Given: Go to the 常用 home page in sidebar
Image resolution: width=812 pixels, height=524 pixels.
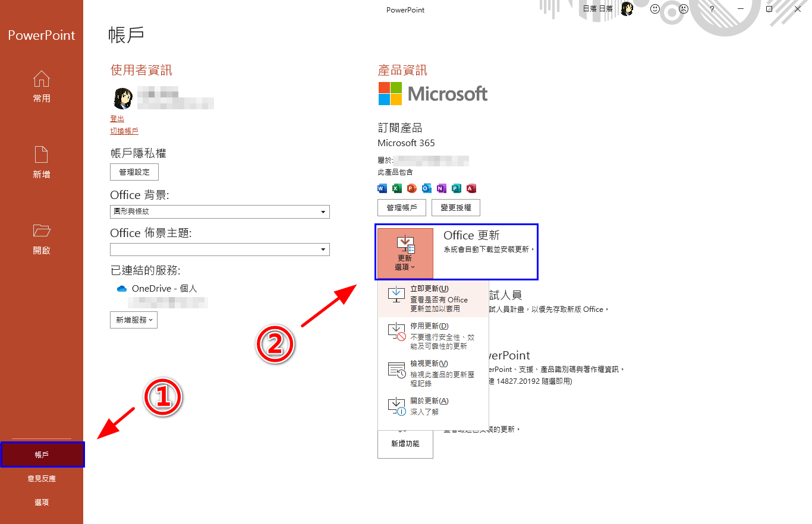Looking at the screenshot, I should pyautogui.click(x=42, y=87).
